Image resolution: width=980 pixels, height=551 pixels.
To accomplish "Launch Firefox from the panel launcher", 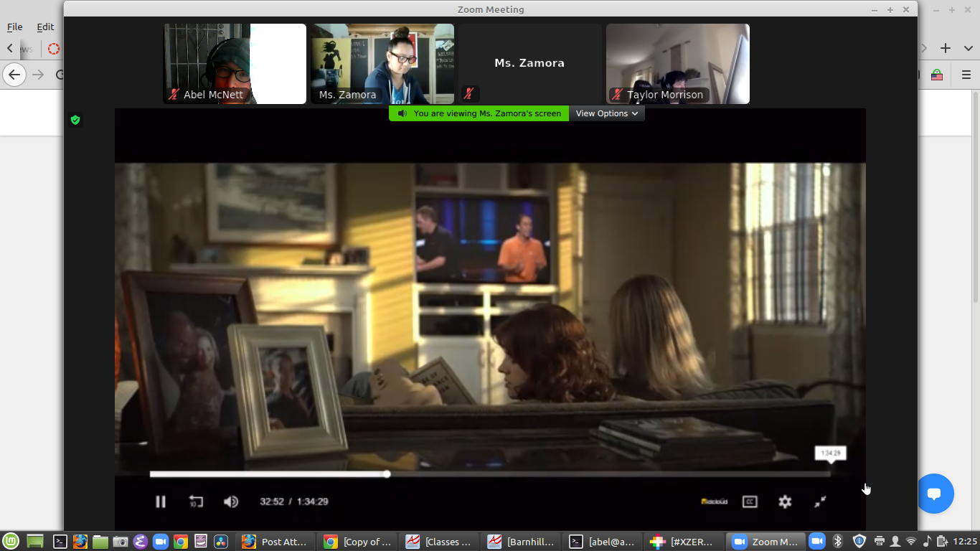I will (x=80, y=542).
